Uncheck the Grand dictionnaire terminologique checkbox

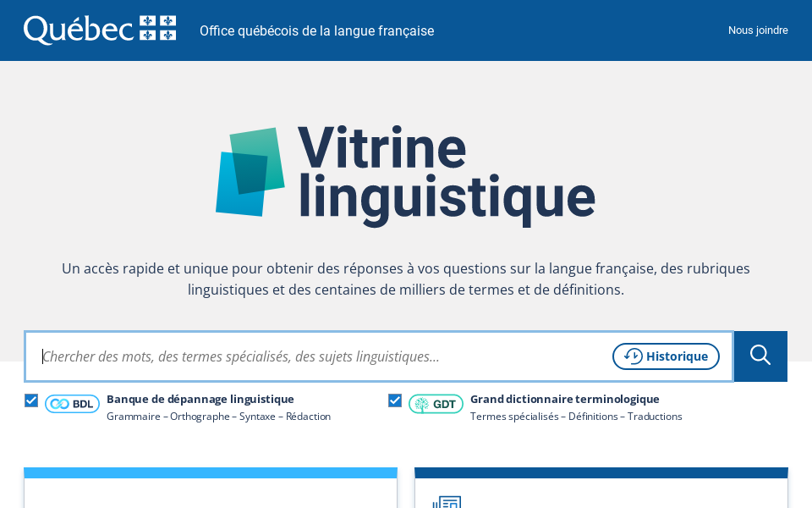click(394, 400)
